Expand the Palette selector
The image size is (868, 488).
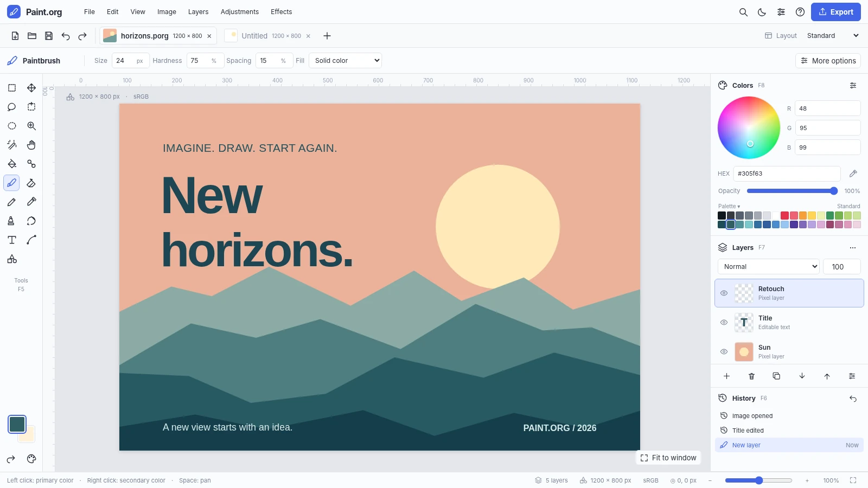pyautogui.click(x=729, y=206)
